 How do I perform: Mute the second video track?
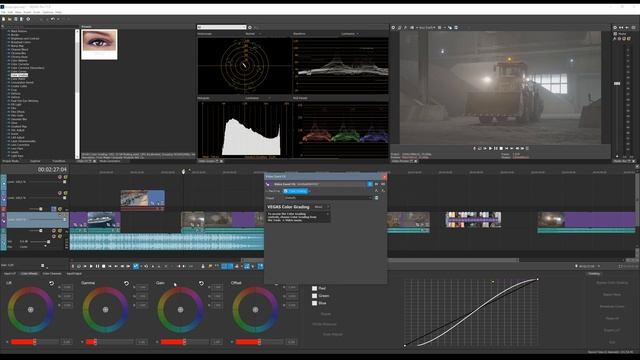click(x=60, y=193)
